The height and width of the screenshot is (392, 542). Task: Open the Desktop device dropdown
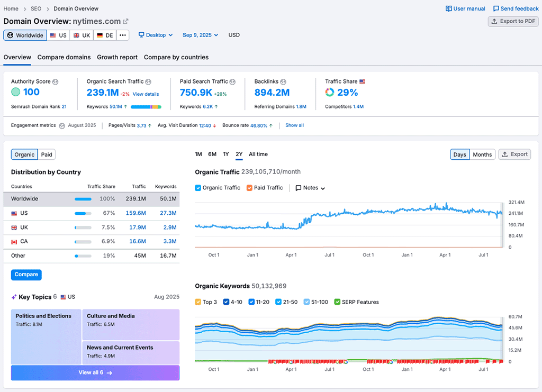coord(156,35)
